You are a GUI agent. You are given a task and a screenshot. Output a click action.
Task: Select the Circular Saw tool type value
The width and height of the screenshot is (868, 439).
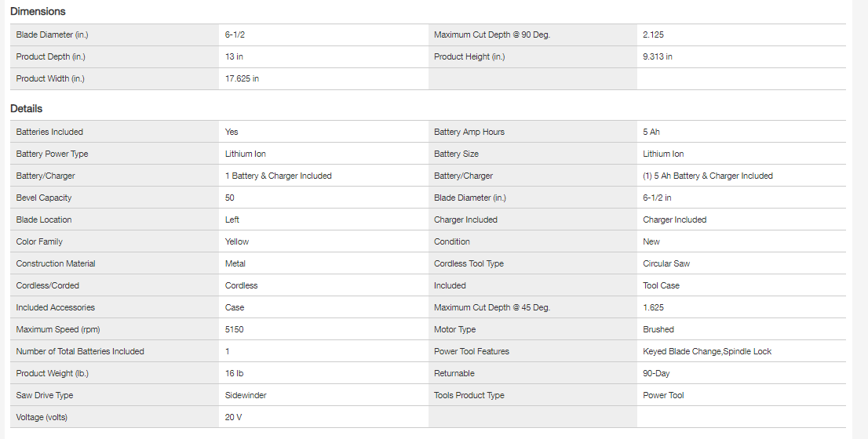(x=666, y=264)
